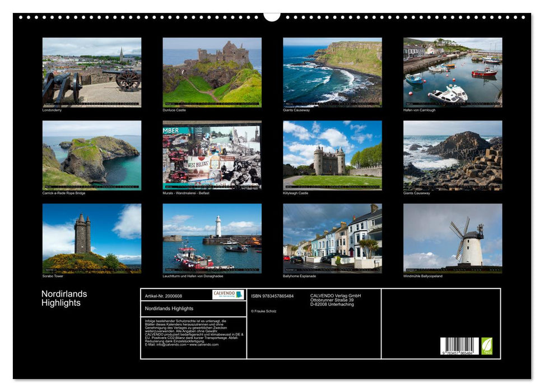544x392 pixels.
Task: Click the CALVENDO publisher logo
Action: pos(228,295)
